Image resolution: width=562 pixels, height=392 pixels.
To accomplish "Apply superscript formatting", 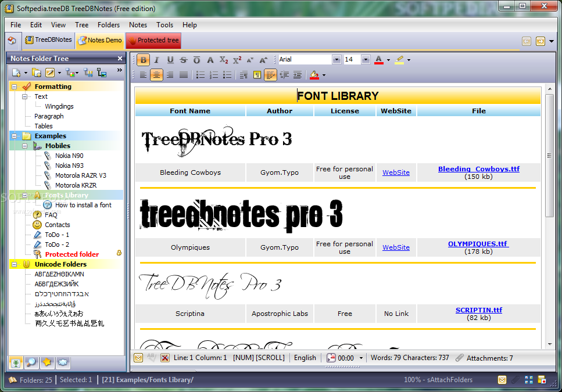I will pyautogui.click(x=237, y=60).
